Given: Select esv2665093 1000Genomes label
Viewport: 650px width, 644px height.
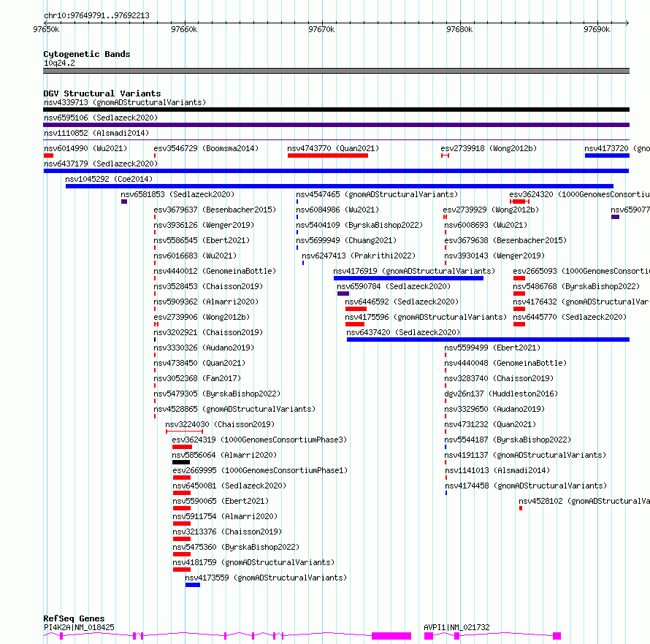Looking at the screenshot, I should click(x=581, y=271).
